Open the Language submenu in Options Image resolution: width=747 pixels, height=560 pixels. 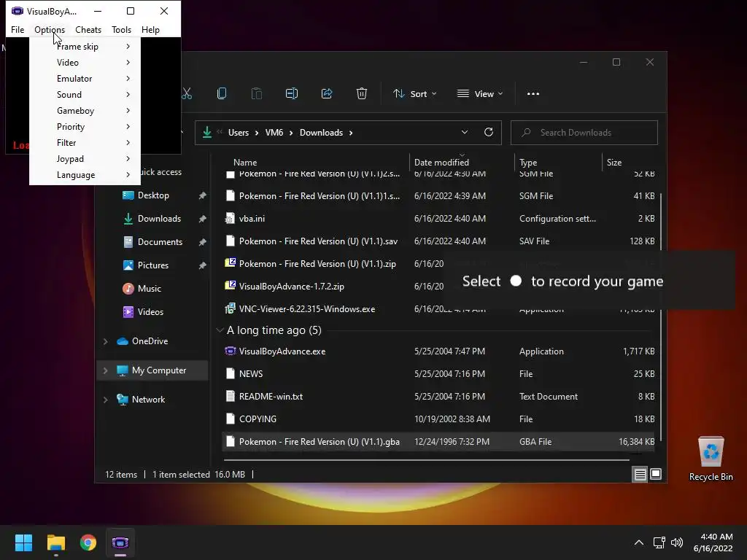click(85, 175)
